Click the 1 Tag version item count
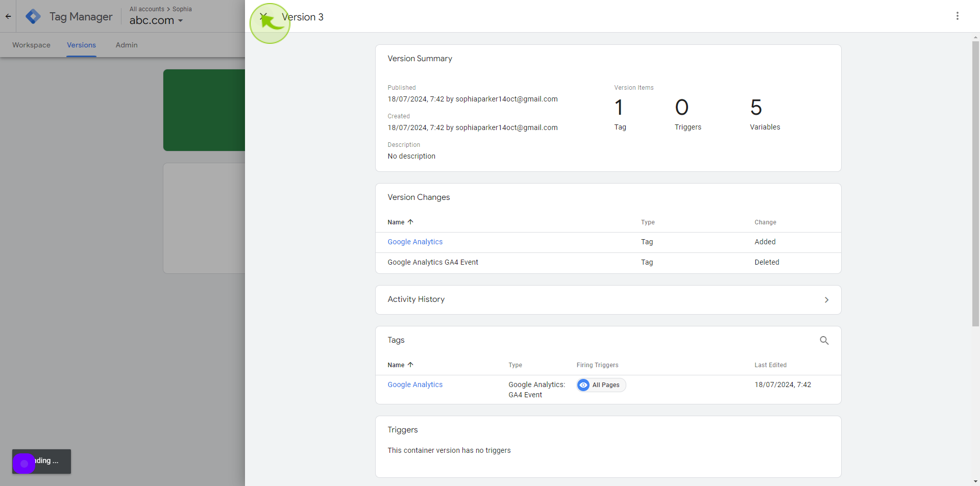Viewport: 980px width, 486px height. coord(620,114)
